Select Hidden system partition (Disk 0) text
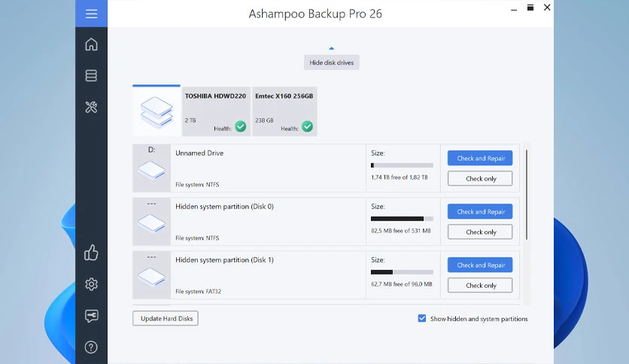This screenshot has width=629, height=364. point(224,207)
